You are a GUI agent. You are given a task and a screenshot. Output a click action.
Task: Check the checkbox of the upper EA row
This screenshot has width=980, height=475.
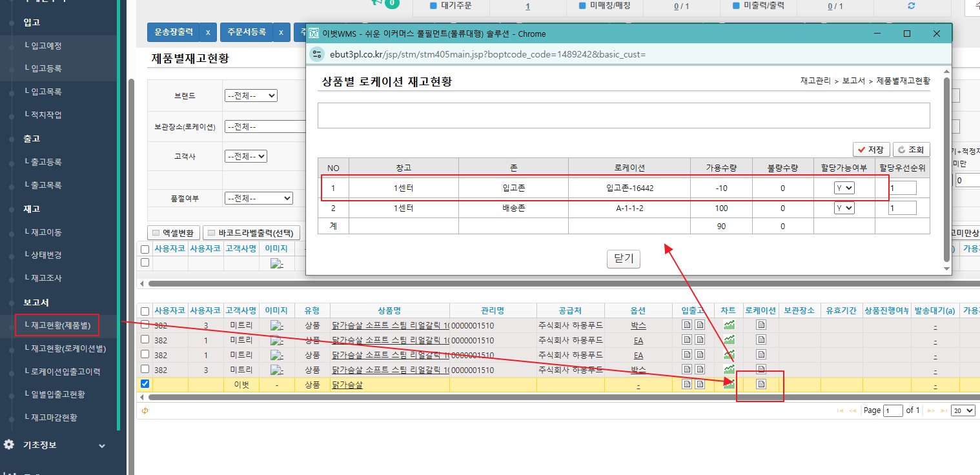(x=145, y=339)
